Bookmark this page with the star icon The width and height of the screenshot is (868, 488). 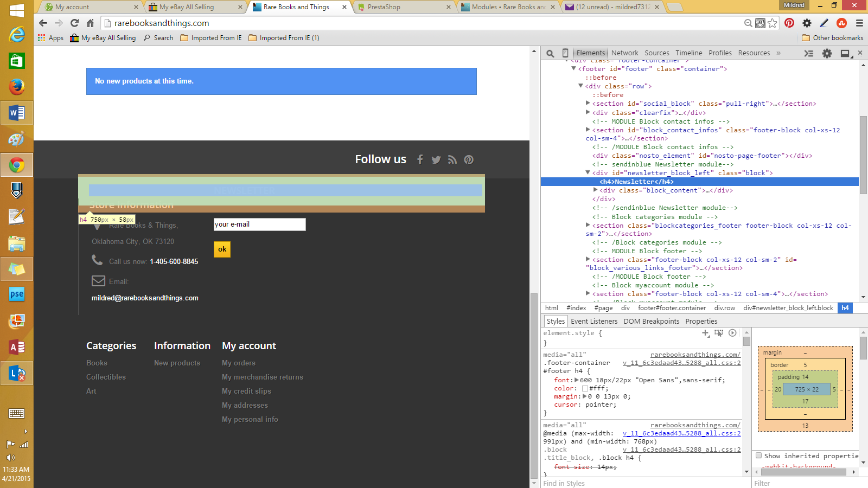coord(773,23)
